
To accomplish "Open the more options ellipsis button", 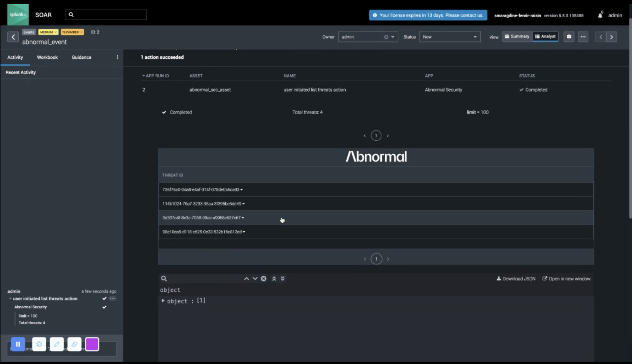I will (x=583, y=37).
